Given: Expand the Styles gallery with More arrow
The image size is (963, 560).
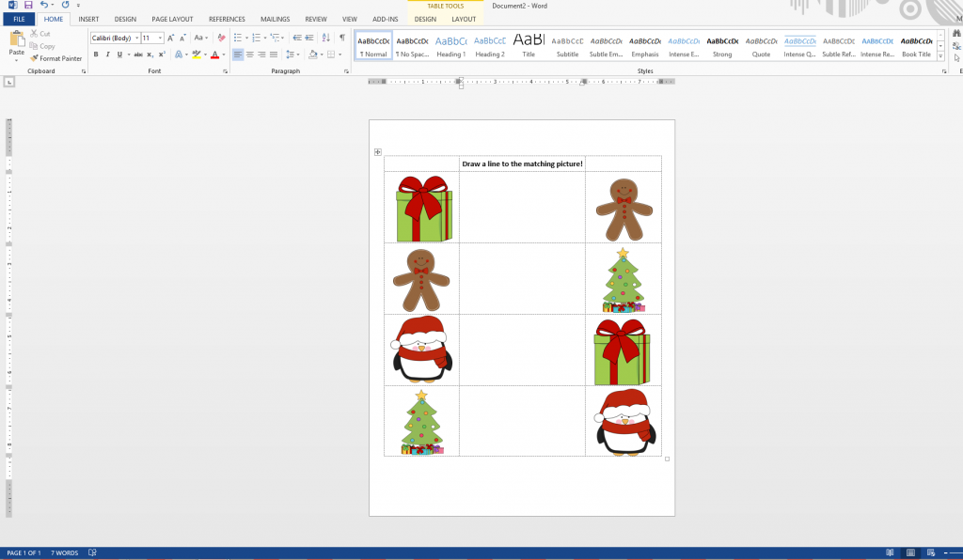Looking at the screenshot, I should (x=940, y=55).
